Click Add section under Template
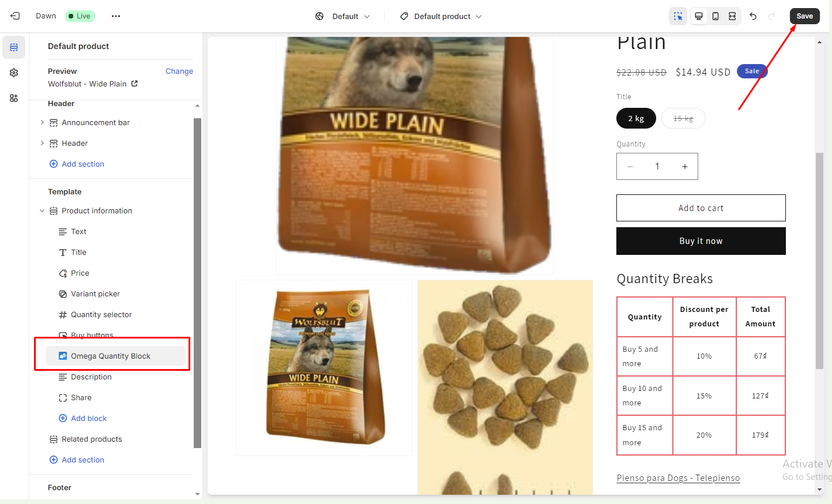The width and height of the screenshot is (832, 504). (x=83, y=460)
